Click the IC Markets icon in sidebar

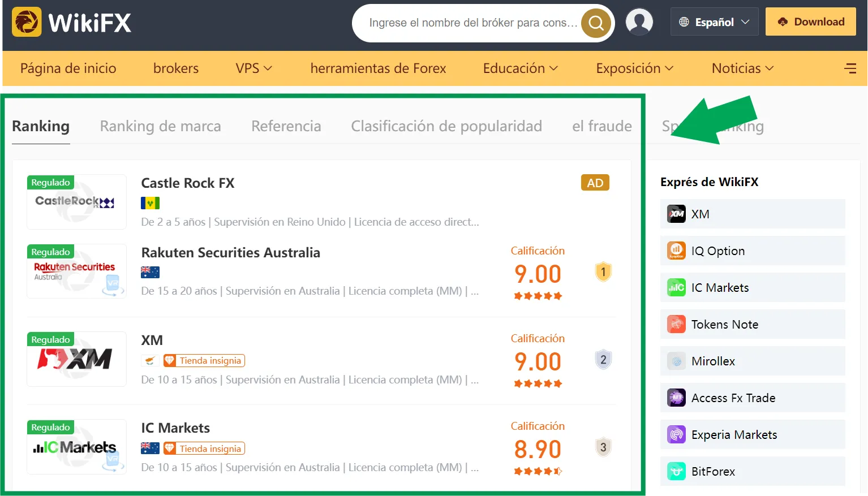pyautogui.click(x=676, y=287)
